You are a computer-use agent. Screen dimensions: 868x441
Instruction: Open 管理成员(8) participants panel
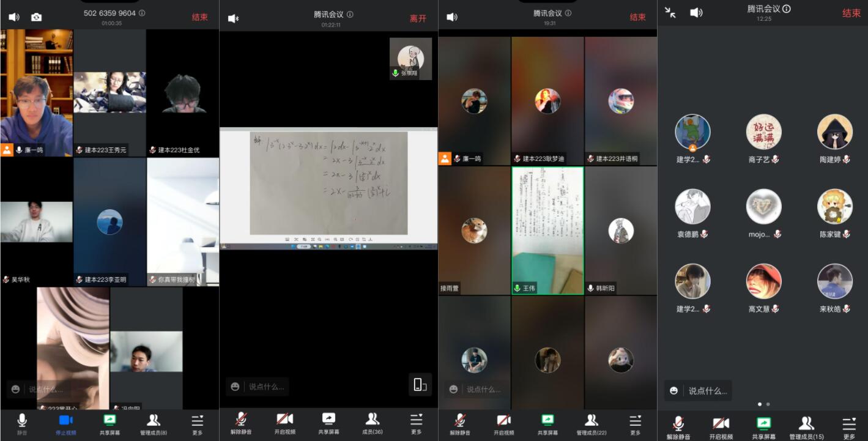(154, 423)
